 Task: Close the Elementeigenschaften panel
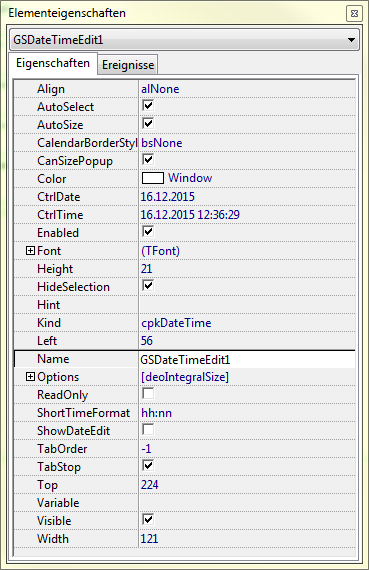(354, 13)
